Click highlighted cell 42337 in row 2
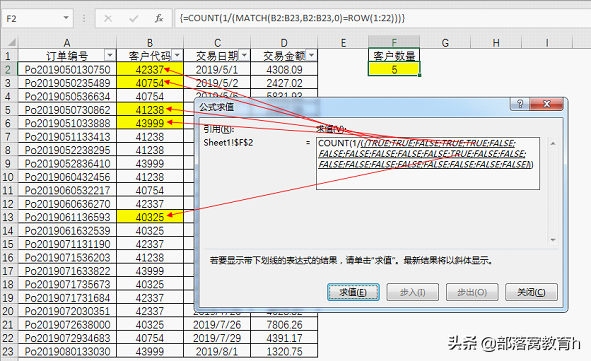This screenshot has width=591, height=361. click(150, 70)
